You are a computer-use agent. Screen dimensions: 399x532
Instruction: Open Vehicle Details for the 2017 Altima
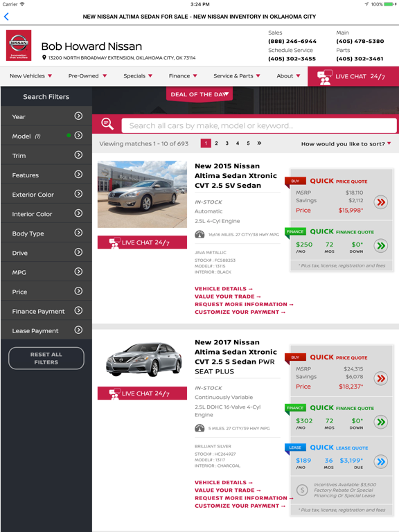click(224, 482)
